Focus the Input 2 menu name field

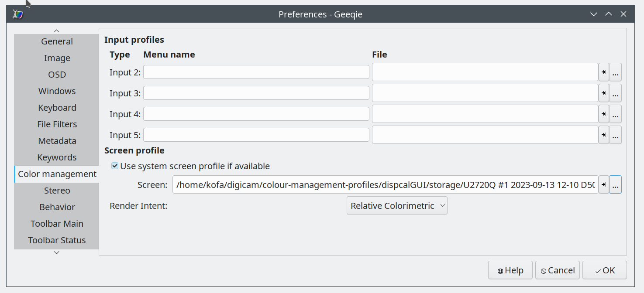point(256,72)
